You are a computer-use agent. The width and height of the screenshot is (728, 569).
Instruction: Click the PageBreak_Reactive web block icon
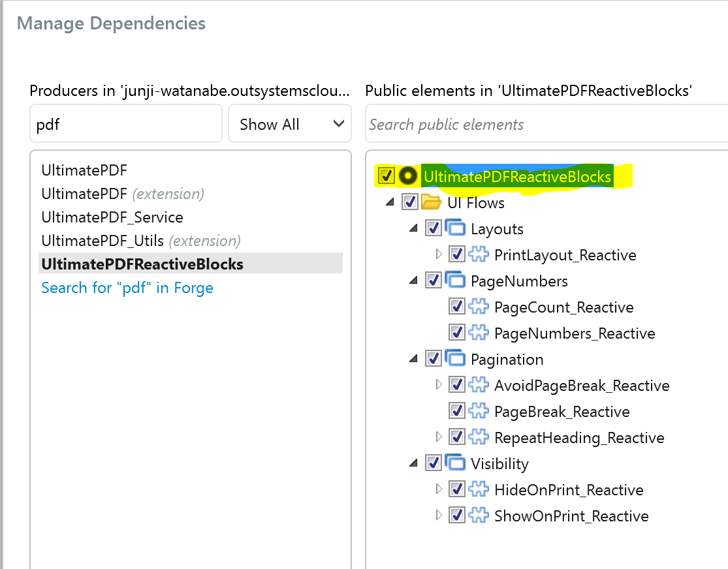pos(479,411)
